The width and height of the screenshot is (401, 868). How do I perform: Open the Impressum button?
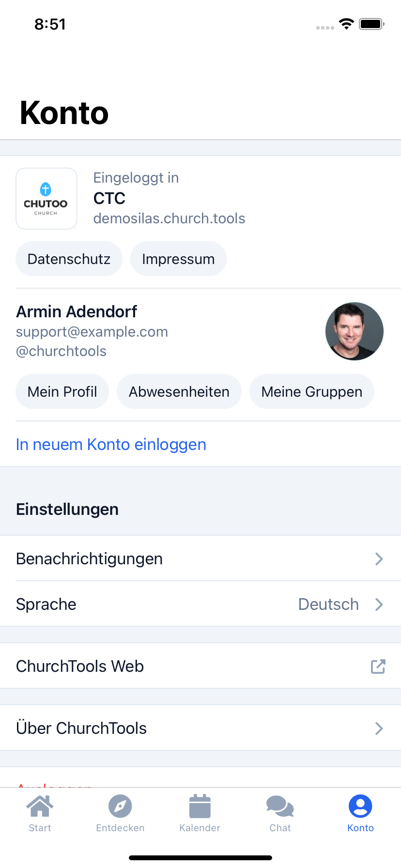point(178,259)
